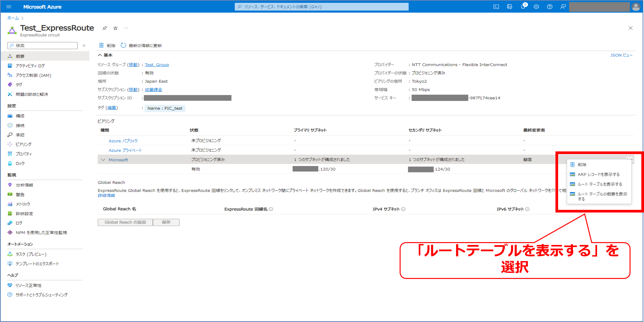Collapse the left navigation menu

(84, 45)
